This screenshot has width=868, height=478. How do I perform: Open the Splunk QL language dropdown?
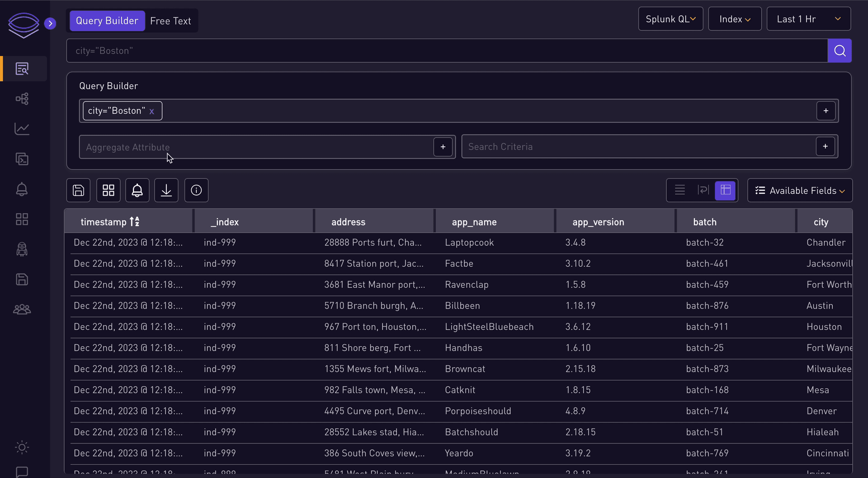point(670,19)
